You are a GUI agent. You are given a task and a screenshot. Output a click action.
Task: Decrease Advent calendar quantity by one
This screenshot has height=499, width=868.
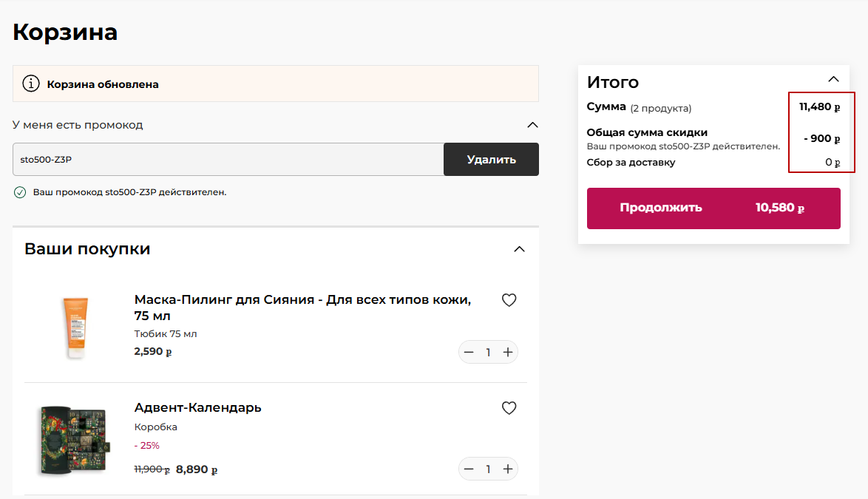[x=469, y=469]
